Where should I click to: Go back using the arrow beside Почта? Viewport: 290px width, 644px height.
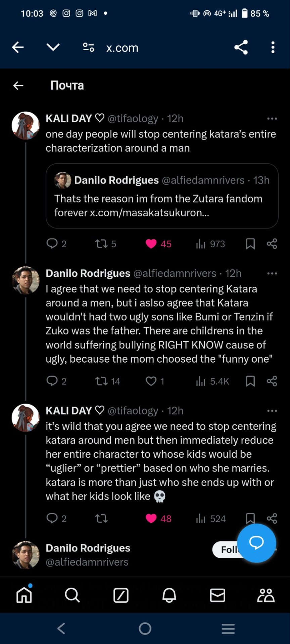[18, 86]
